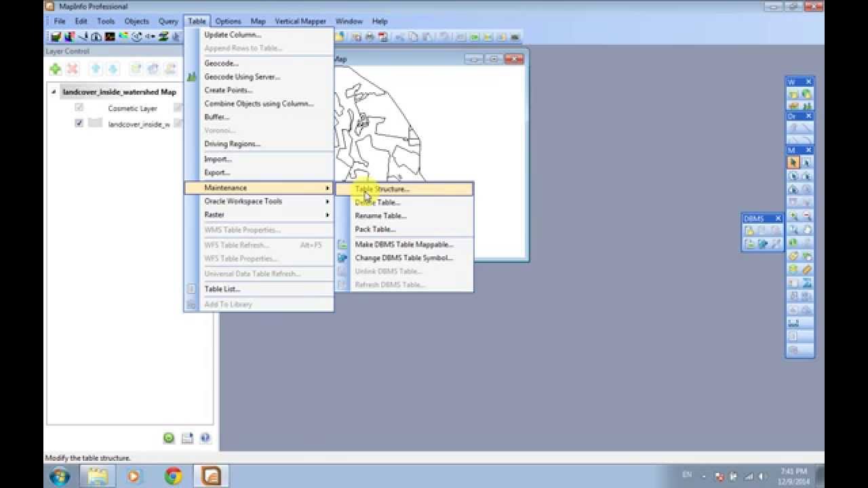Choose the Select arrow tool
This screenshot has height=488, width=868.
coord(793,162)
